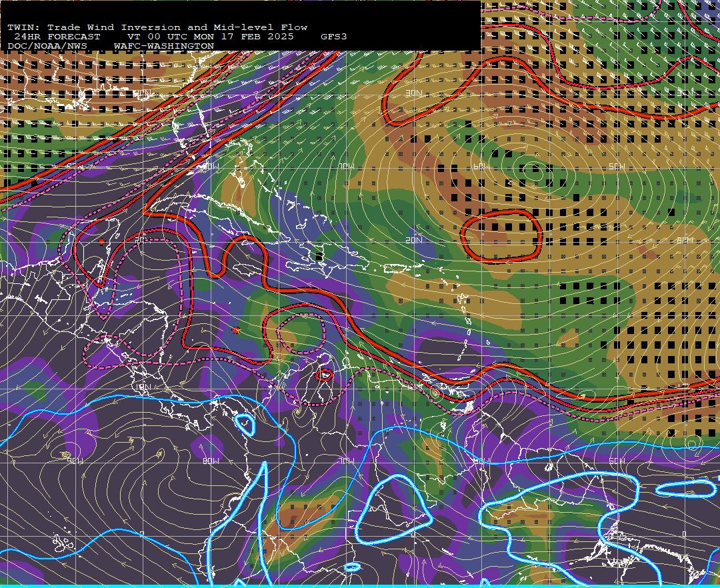Click the red dot marker over the Yucatan
720x588 pixels.
pos(102,241)
